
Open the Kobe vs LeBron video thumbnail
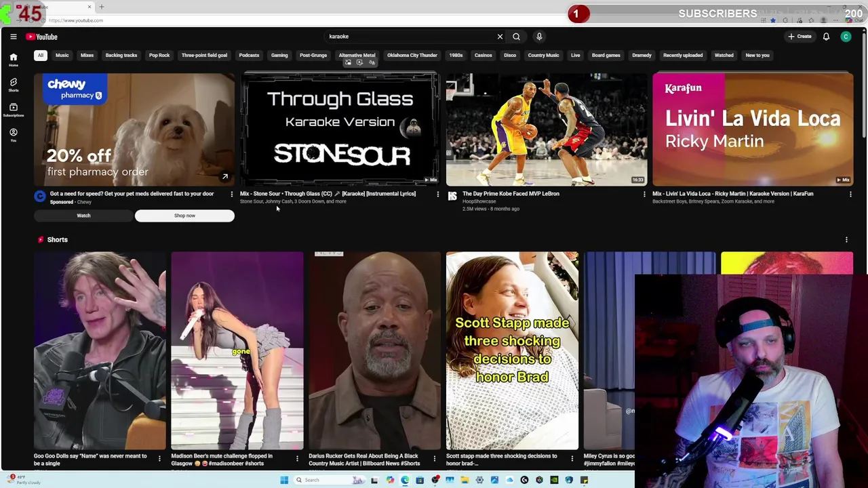pos(547,129)
